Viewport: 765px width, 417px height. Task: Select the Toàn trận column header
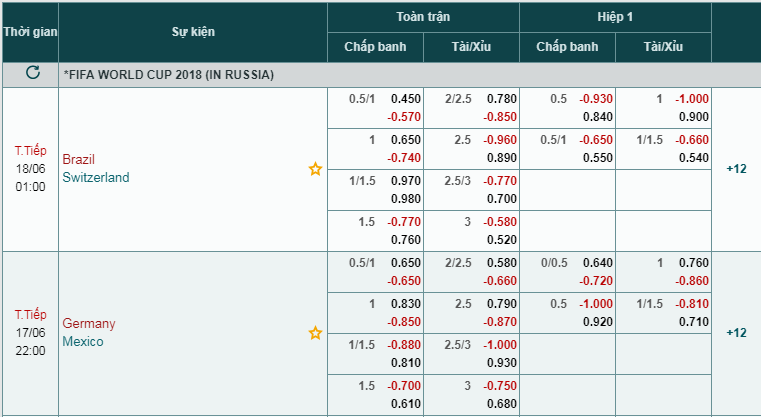click(423, 17)
